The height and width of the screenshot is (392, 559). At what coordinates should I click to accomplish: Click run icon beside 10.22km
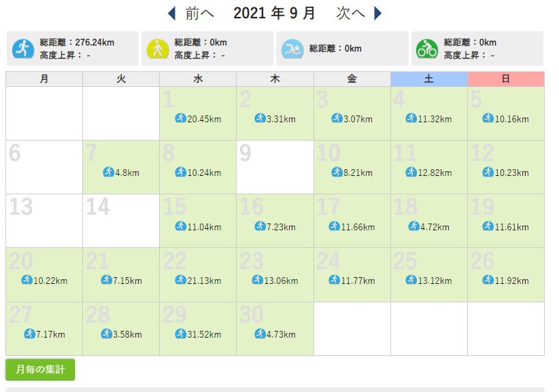(x=27, y=279)
